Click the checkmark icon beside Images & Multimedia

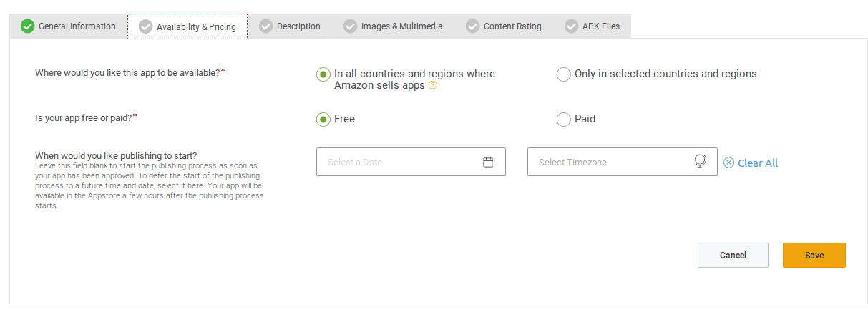point(351,26)
